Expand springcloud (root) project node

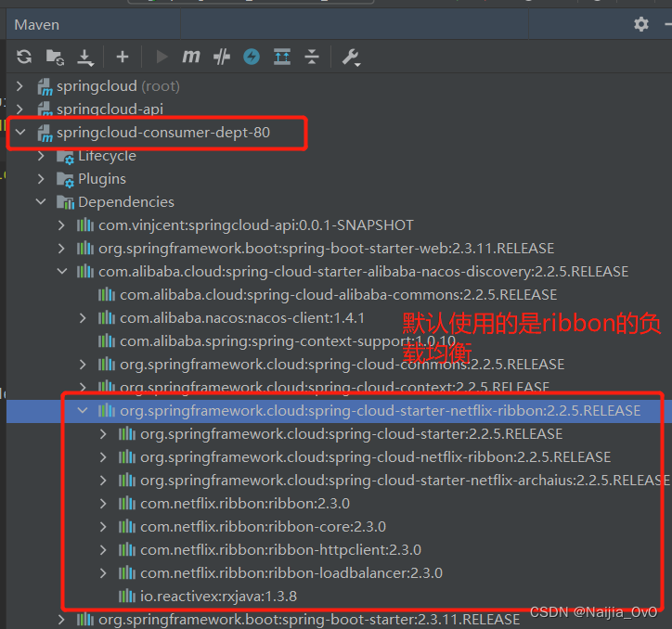(x=19, y=86)
